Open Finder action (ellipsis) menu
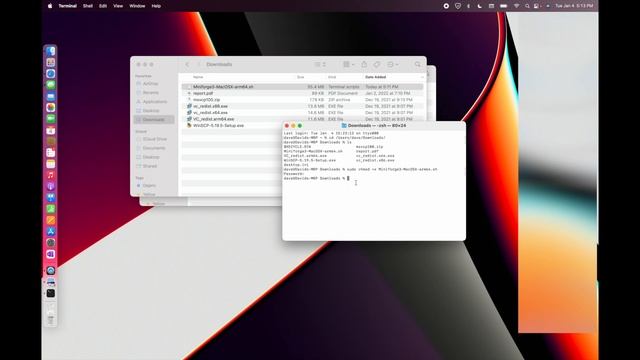This screenshot has width=640, height=360. [x=392, y=64]
